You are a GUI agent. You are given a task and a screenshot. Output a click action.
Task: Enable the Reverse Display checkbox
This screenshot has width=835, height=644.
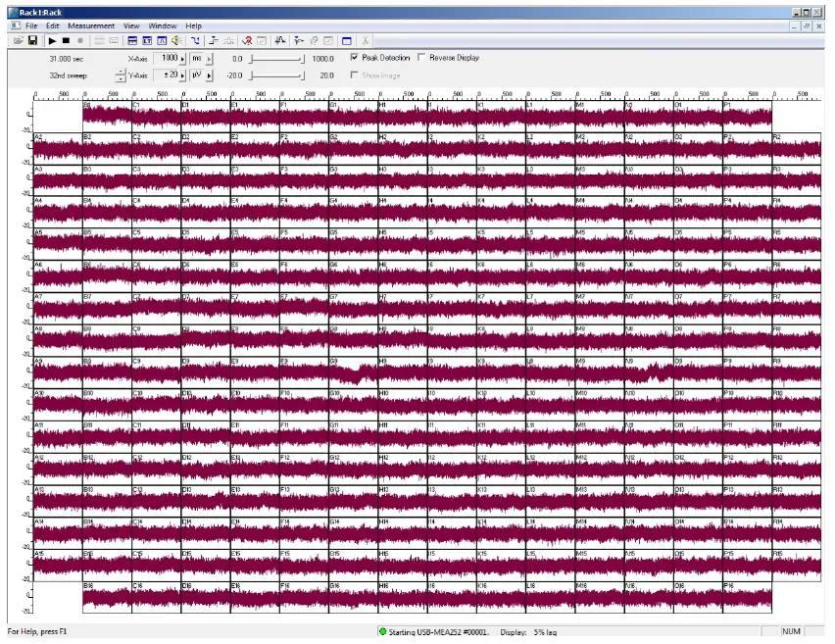[421, 57]
